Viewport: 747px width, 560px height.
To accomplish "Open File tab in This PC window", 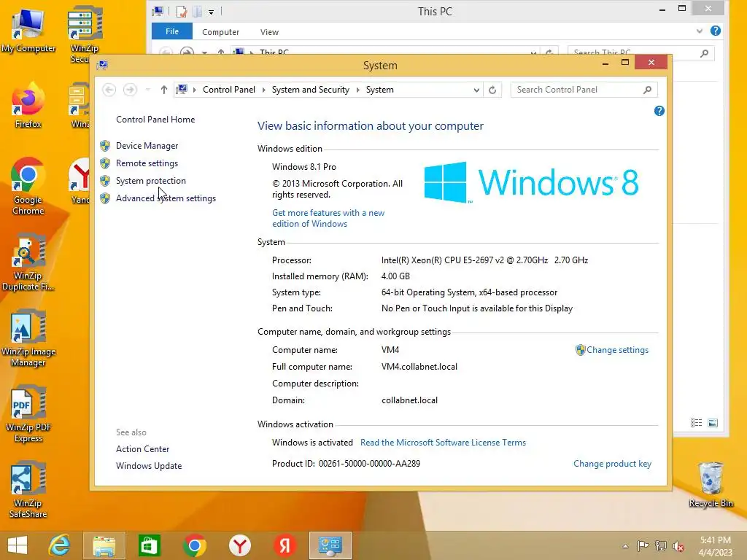I will pos(172,31).
